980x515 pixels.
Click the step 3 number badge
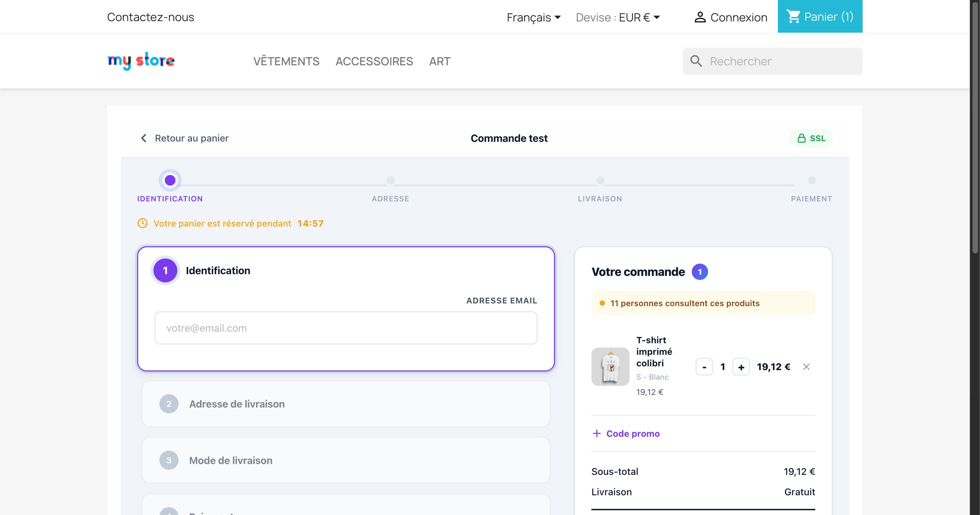pos(168,460)
